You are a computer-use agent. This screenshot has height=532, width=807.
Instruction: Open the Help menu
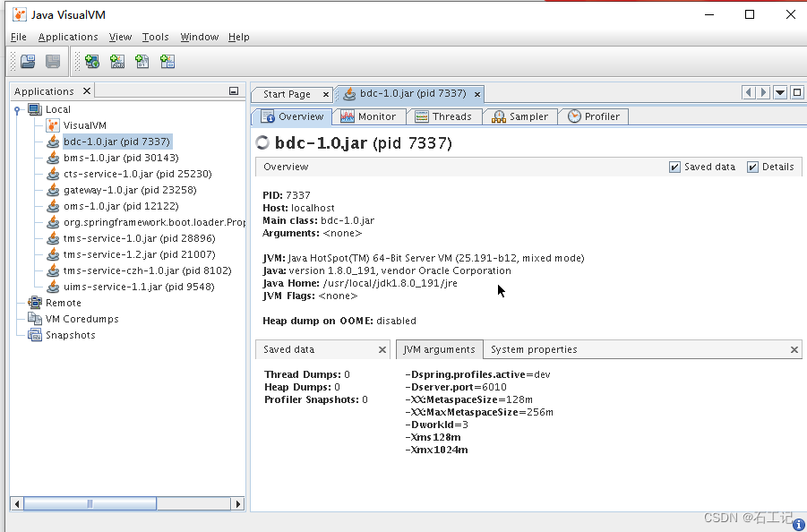click(x=239, y=37)
